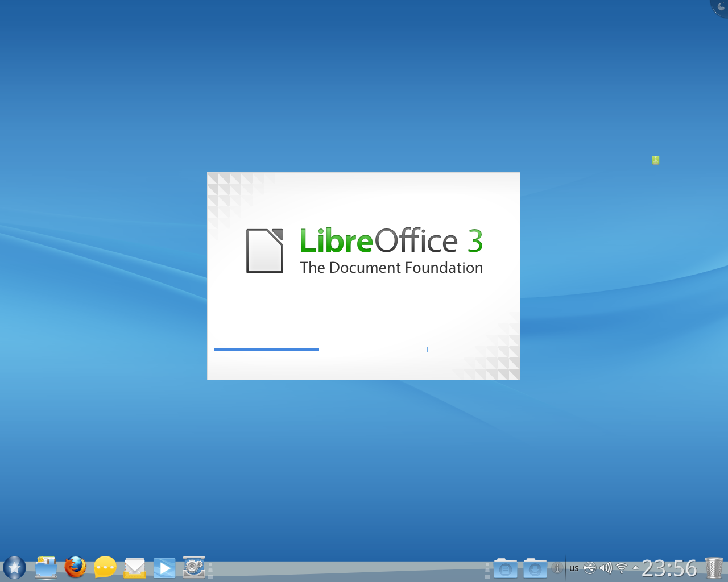Open the desktop toolbox corner cashew
This screenshot has width=728, height=582.
click(x=721, y=7)
